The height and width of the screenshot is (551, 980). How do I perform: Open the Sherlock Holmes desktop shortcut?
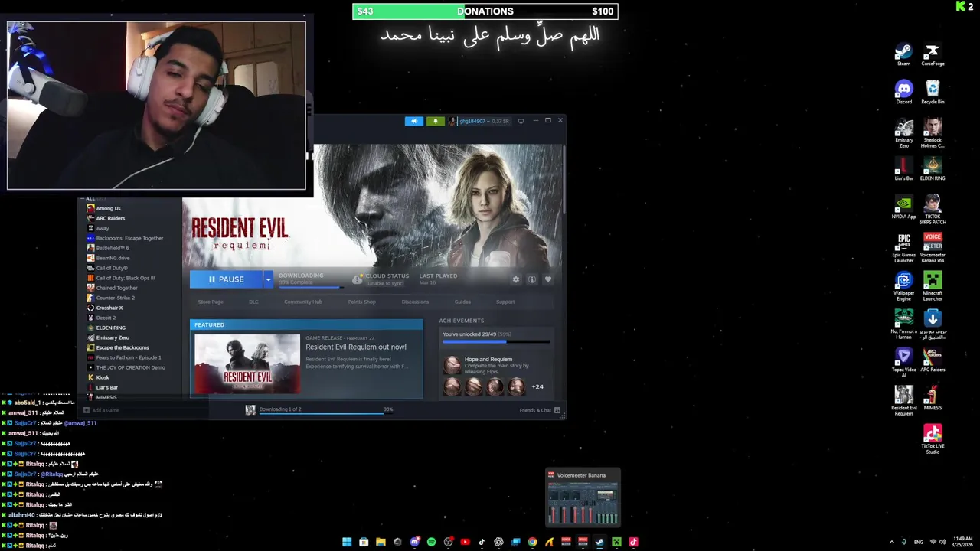(x=933, y=133)
